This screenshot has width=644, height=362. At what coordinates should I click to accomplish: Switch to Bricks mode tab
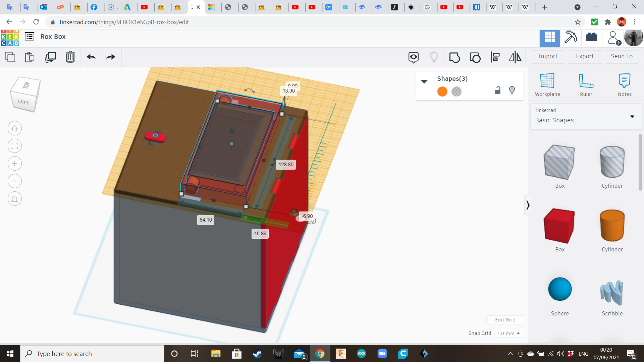(591, 37)
